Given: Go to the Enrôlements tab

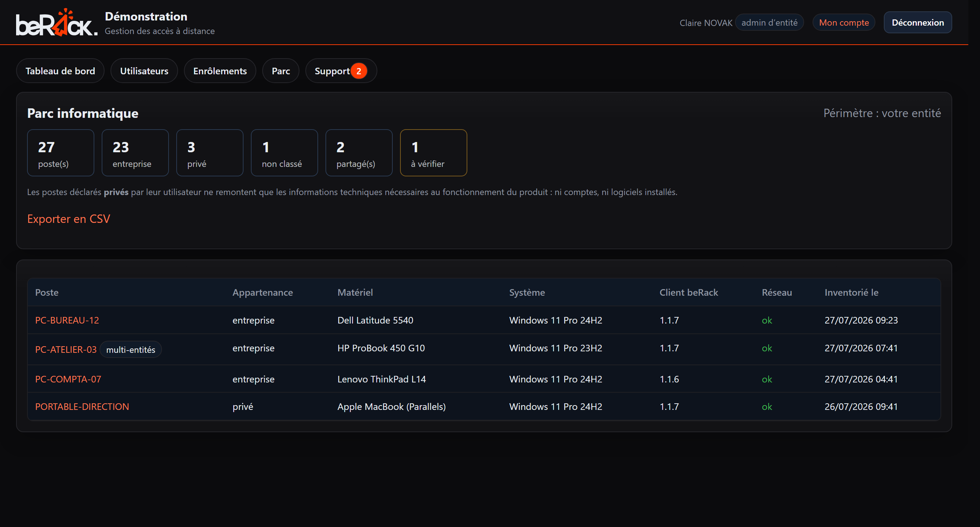Looking at the screenshot, I should click(220, 71).
